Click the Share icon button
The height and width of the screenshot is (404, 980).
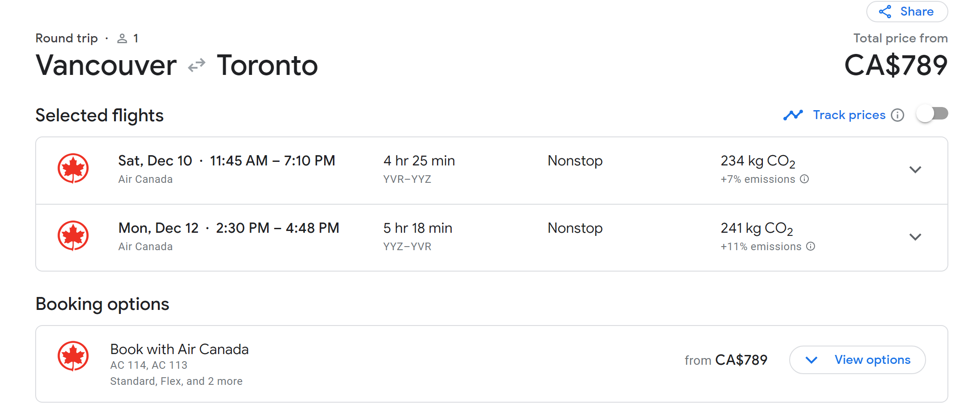coord(885,12)
